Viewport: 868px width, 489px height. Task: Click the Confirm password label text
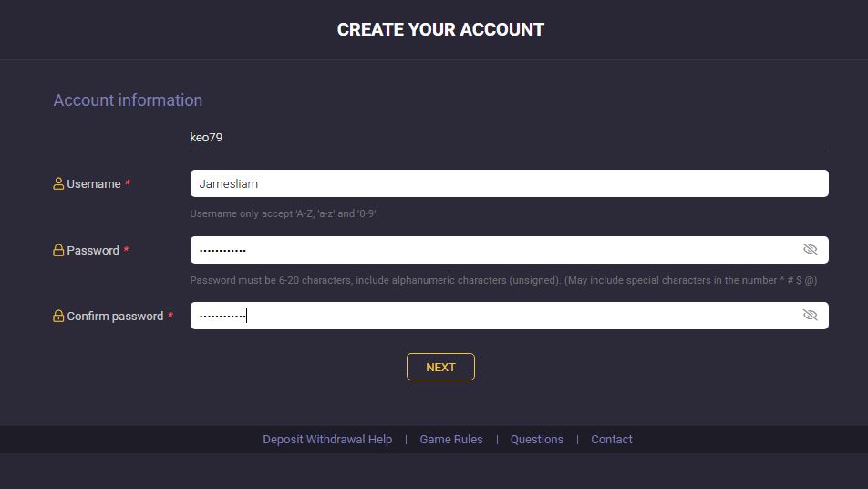[x=115, y=317]
